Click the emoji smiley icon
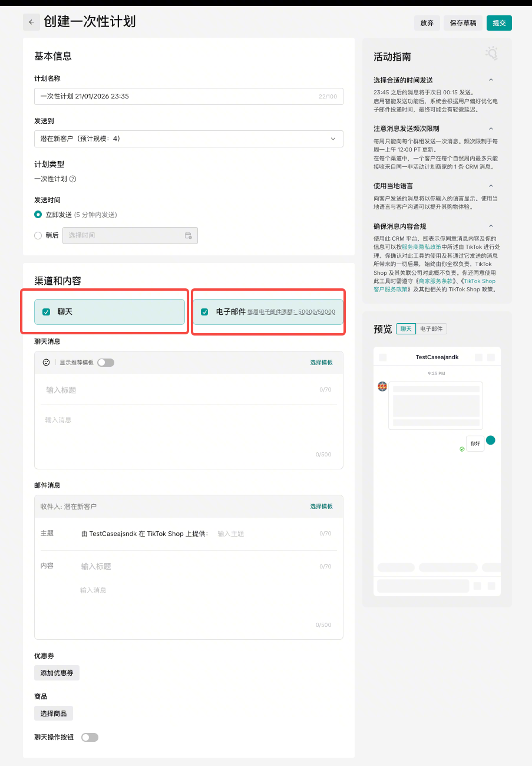Screen dimensions: 532x766 coord(47,363)
